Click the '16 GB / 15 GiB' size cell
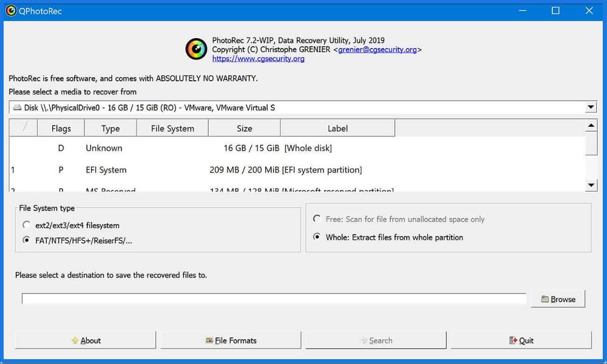The height and width of the screenshot is (364, 607). point(251,148)
